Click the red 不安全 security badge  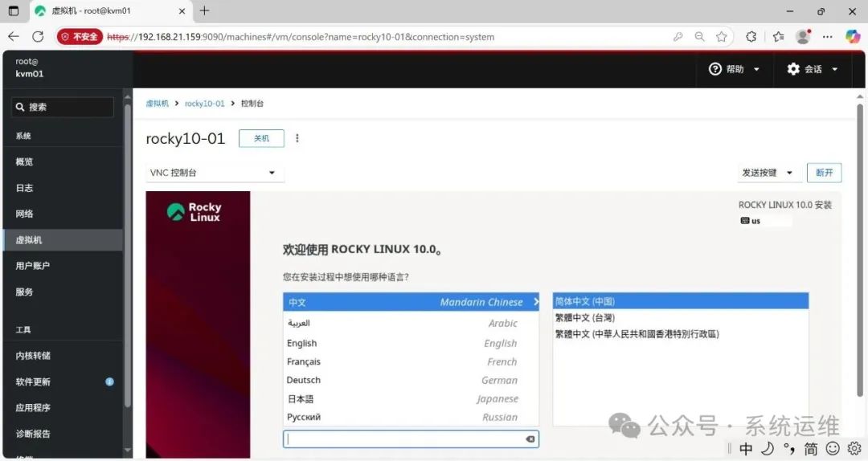80,36
